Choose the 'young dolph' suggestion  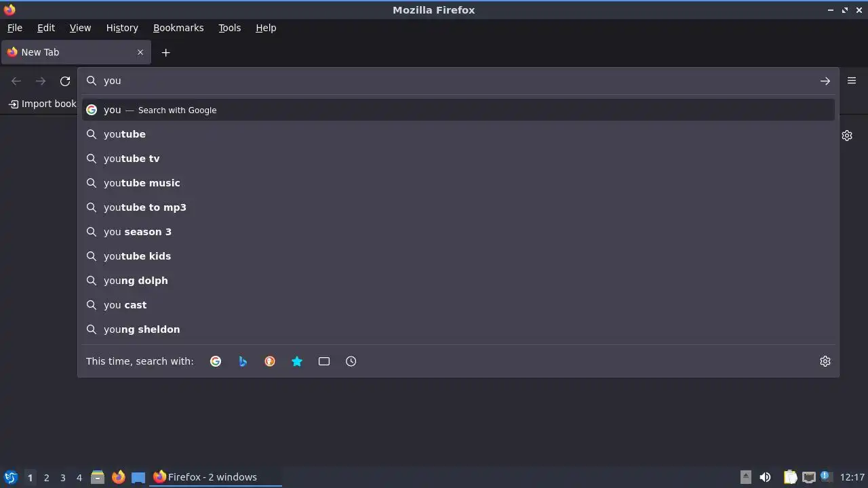pos(458,281)
